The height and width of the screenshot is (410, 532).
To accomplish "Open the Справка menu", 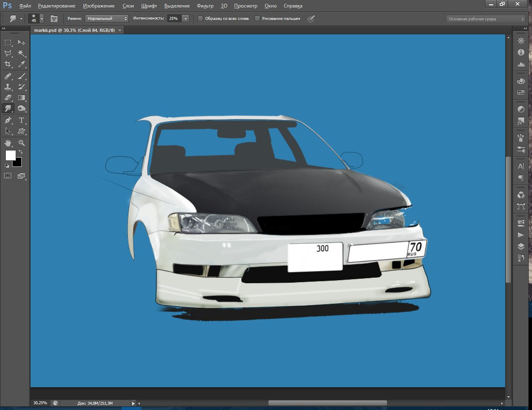I will [x=293, y=6].
